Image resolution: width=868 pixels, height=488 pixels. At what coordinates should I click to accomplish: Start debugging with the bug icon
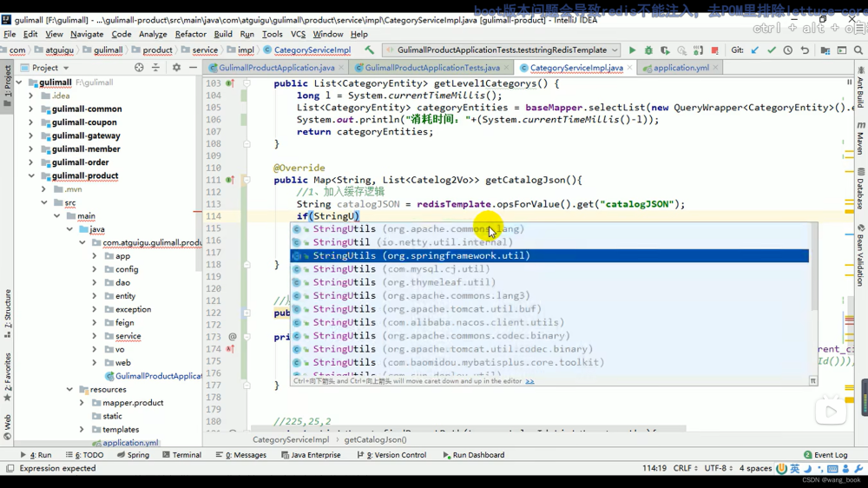(648, 49)
